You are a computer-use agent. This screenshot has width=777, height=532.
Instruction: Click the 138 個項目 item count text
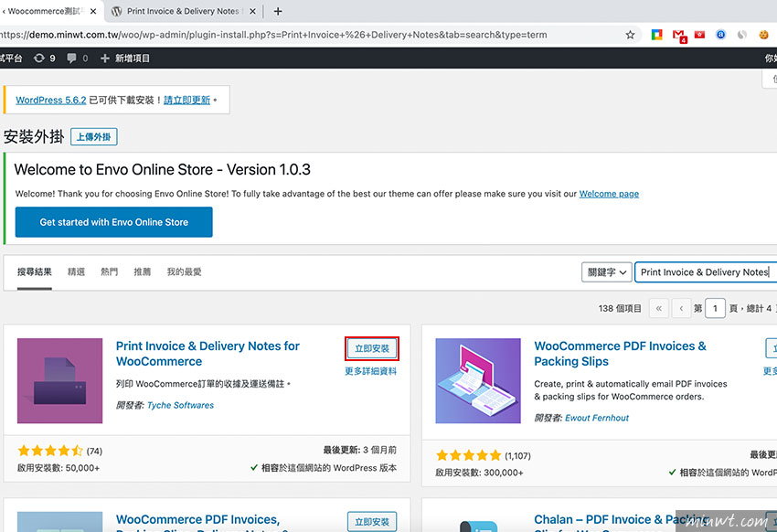click(620, 309)
